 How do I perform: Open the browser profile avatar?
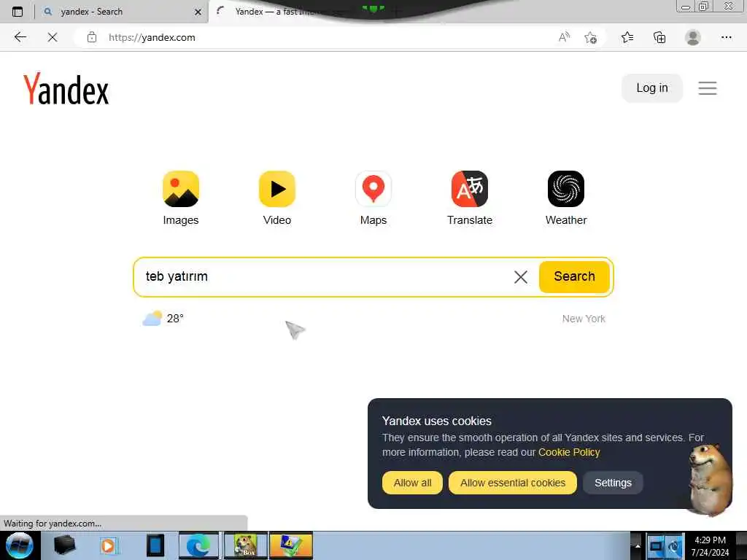pos(693,37)
